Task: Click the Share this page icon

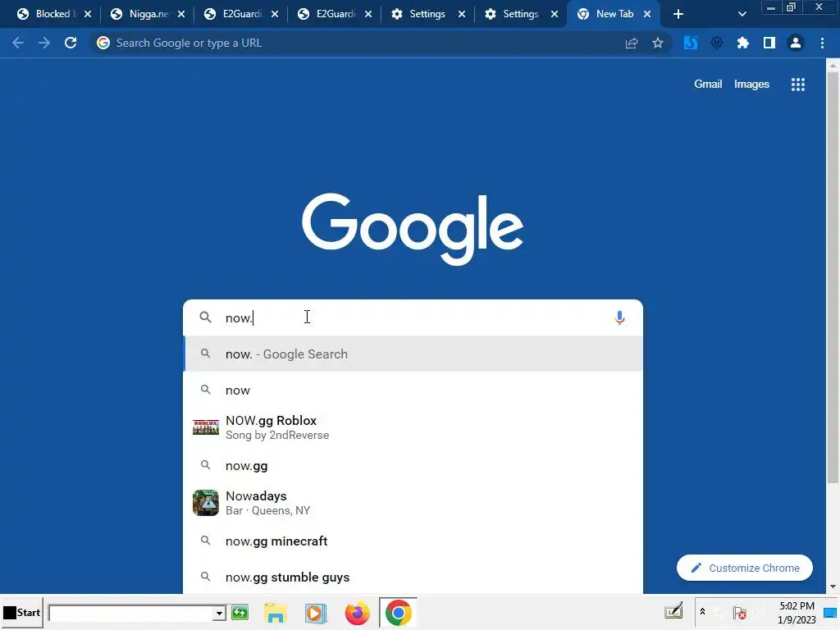Action: tap(632, 43)
